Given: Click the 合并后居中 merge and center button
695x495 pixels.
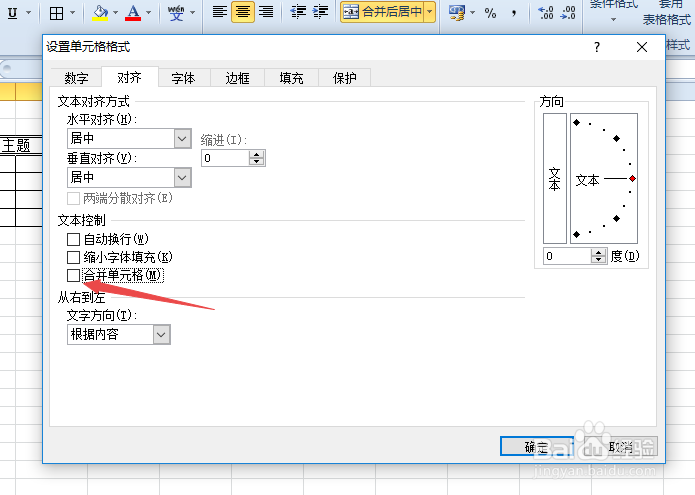Looking at the screenshot, I should [383, 12].
